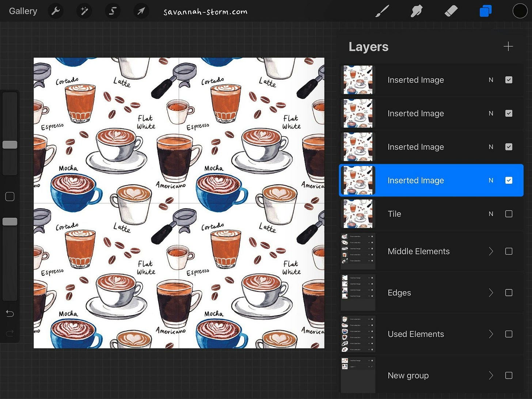Image resolution: width=532 pixels, height=399 pixels.
Task: Open the Layers panel icon
Action: coord(485,11)
